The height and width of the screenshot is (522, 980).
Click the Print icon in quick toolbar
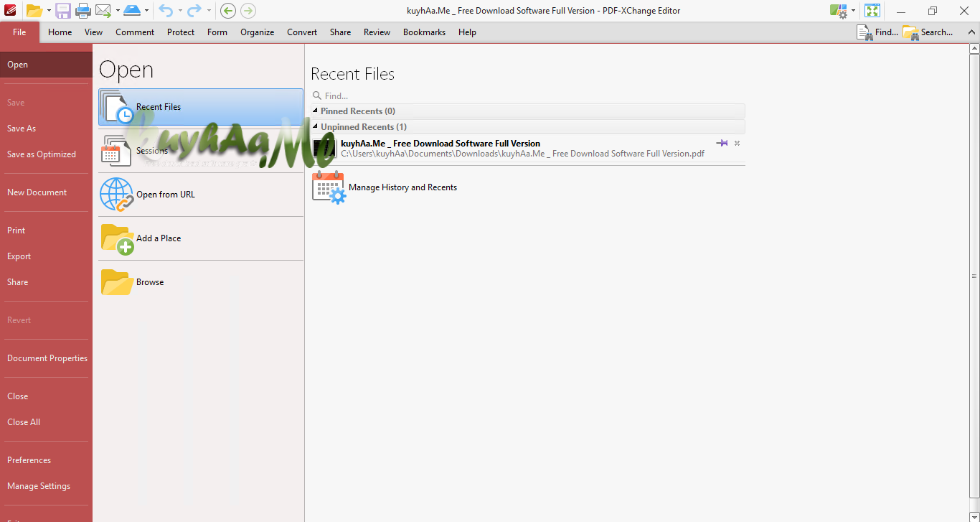83,11
